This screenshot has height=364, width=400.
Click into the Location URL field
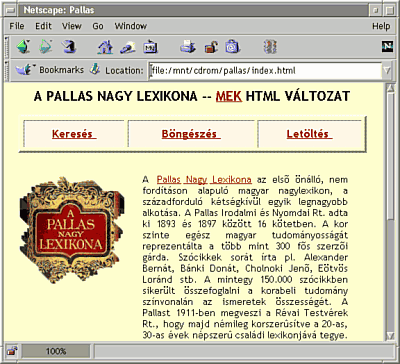coord(265,71)
